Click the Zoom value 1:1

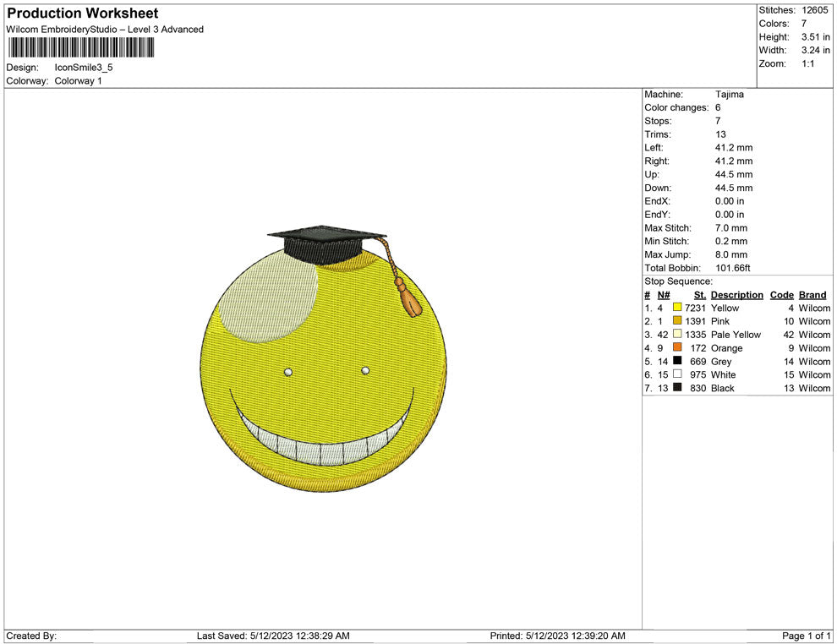[807, 63]
